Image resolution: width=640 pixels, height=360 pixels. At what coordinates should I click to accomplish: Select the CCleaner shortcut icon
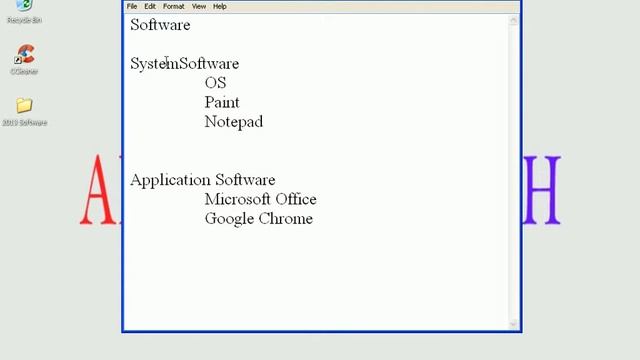(24, 60)
